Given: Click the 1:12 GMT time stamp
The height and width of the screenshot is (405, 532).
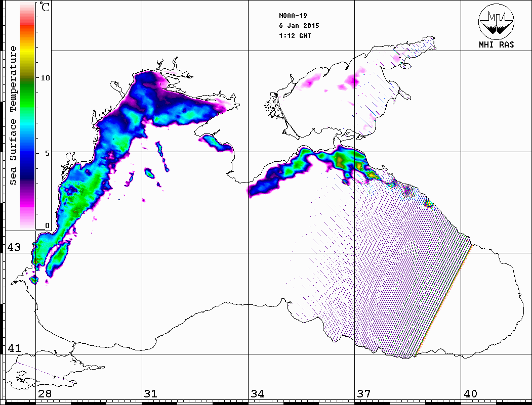Looking at the screenshot, I should point(295,36).
